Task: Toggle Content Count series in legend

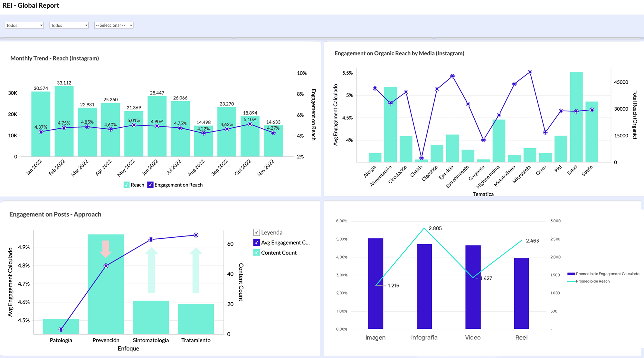Action: (x=256, y=253)
